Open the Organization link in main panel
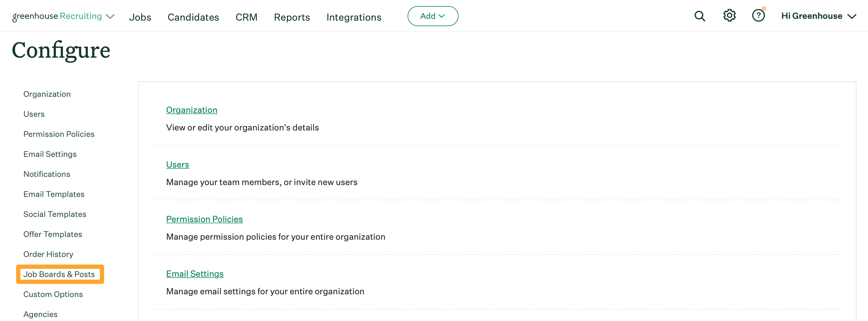Screen dimensions: 868x321 click(x=192, y=110)
